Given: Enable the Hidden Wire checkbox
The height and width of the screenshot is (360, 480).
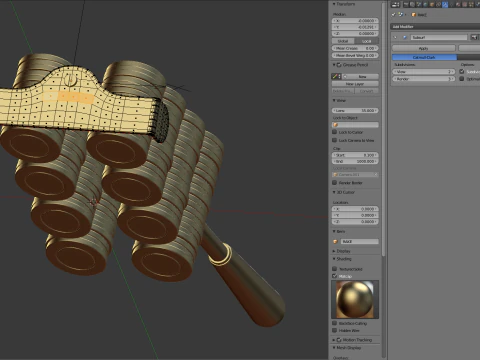Looking at the screenshot, I should [x=334, y=330].
